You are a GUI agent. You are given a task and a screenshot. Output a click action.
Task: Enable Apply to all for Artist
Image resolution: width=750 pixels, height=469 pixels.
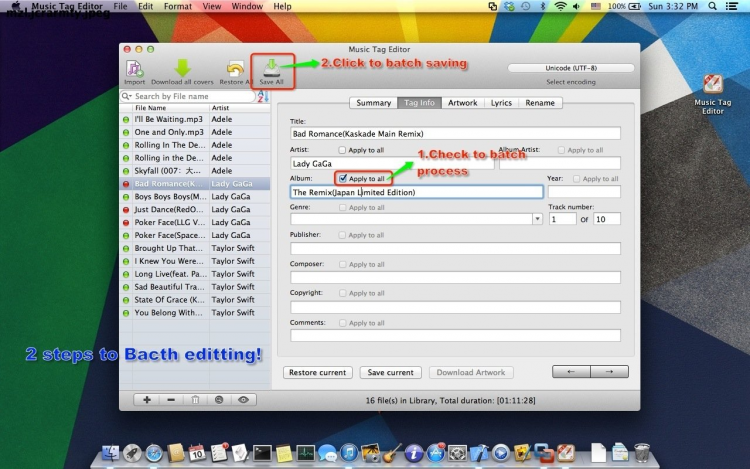click(x=342, y=150)
